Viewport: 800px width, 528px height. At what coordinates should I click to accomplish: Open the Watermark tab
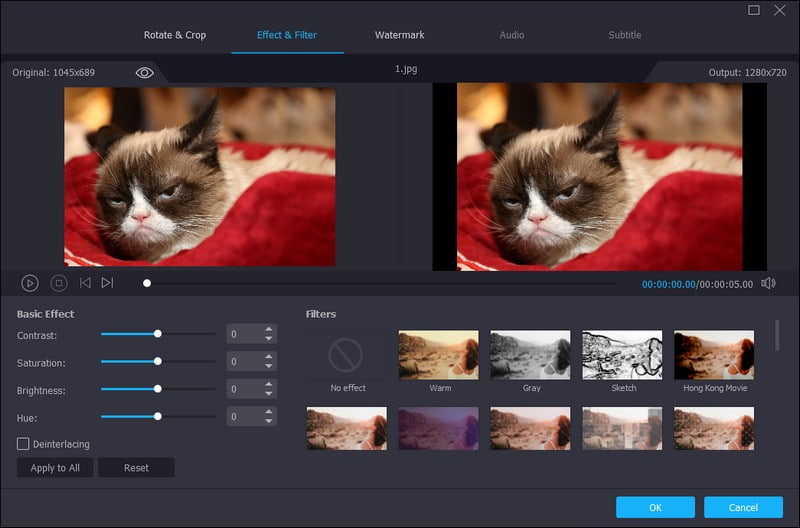click(399, 35)
